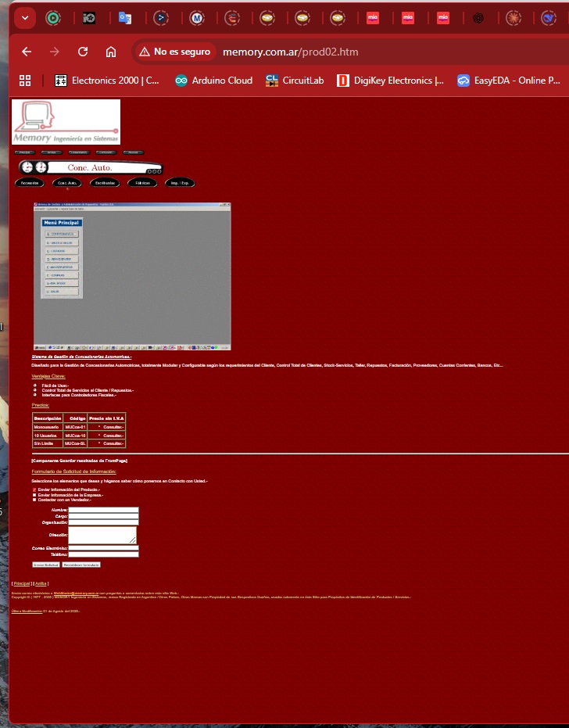Switch to the green play-icon tab
This screenshot has width=569, height=728.
click(x=53, y=18)
